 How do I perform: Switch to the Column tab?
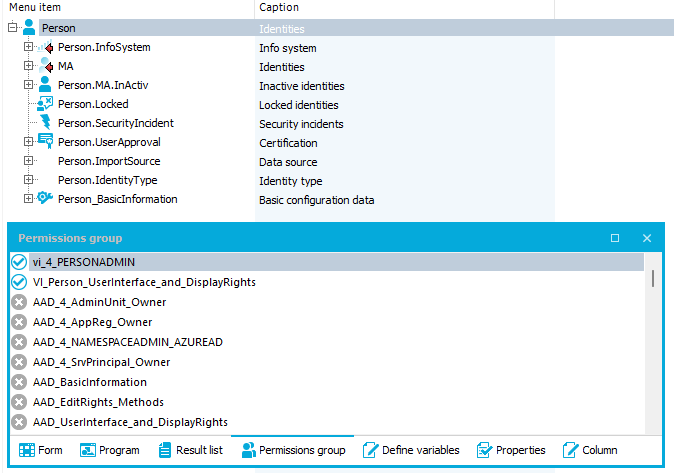click(590, 450)
